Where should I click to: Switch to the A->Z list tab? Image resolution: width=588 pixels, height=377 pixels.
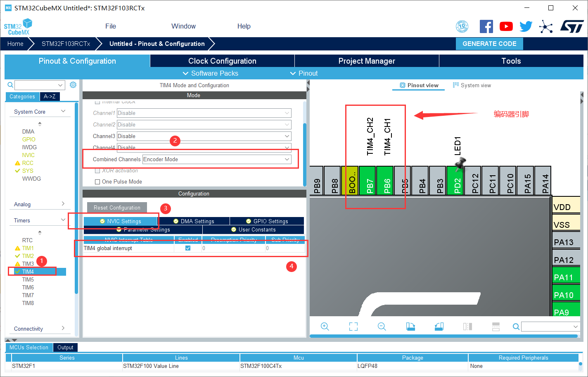click(x=50, y=96)
